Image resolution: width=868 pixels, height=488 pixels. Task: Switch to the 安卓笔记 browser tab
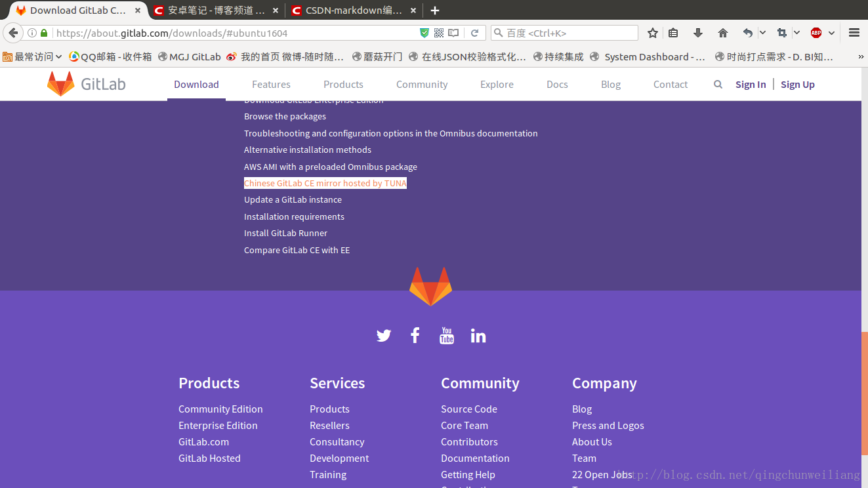coord(217,10)
